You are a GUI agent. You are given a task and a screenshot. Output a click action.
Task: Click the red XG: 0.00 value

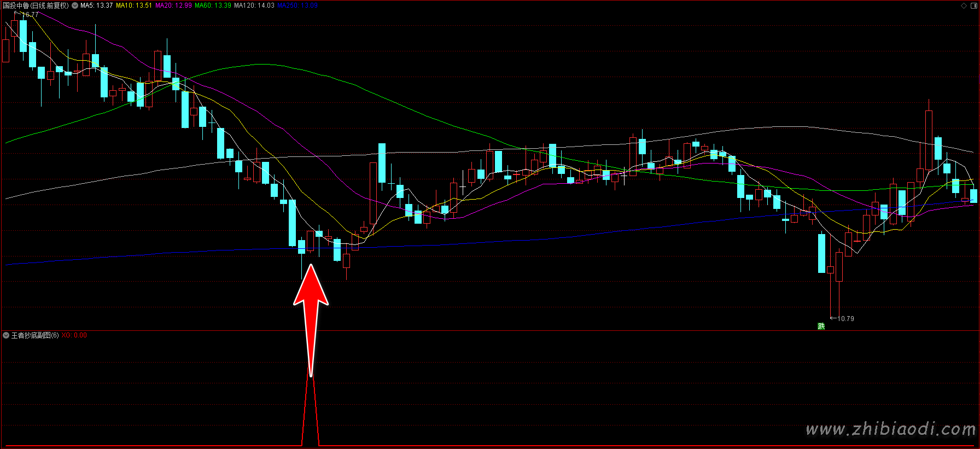pos(74,335)
